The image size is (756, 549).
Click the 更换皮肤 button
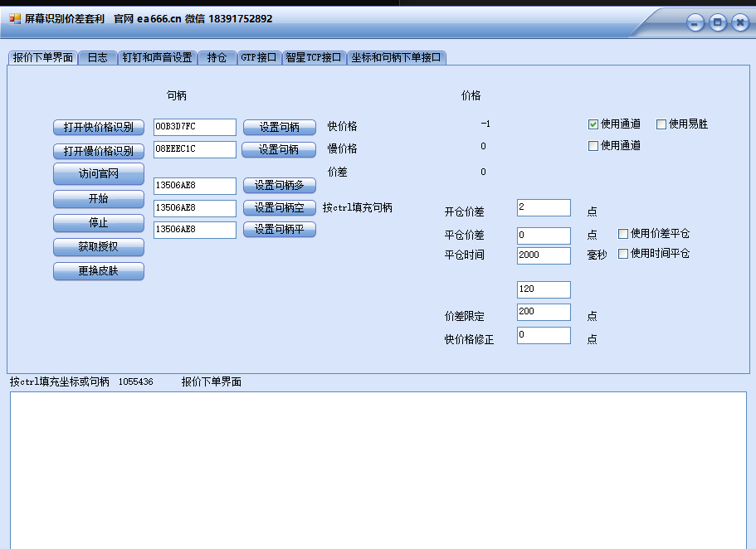coord(99,271)
